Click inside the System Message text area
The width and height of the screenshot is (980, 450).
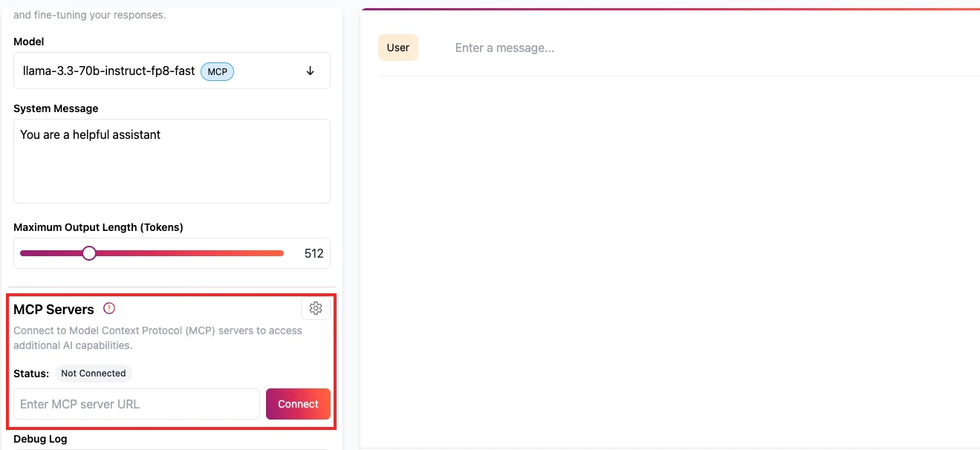(172, 161)
